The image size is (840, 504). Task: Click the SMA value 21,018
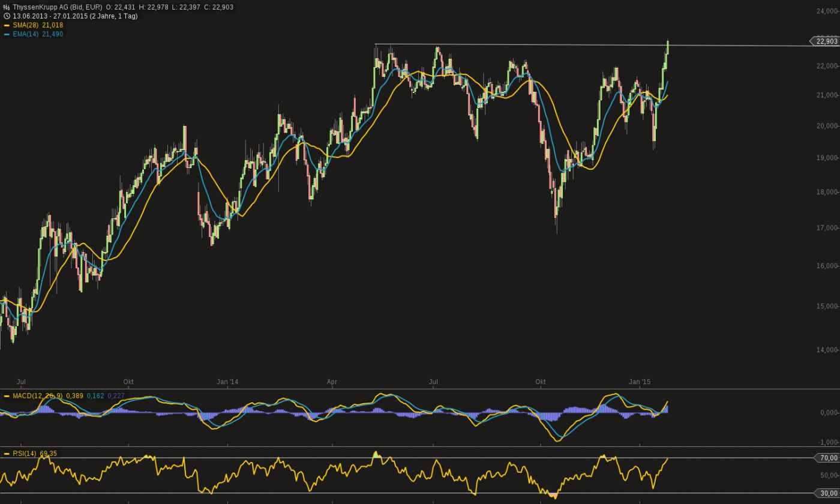pos(52,25)
